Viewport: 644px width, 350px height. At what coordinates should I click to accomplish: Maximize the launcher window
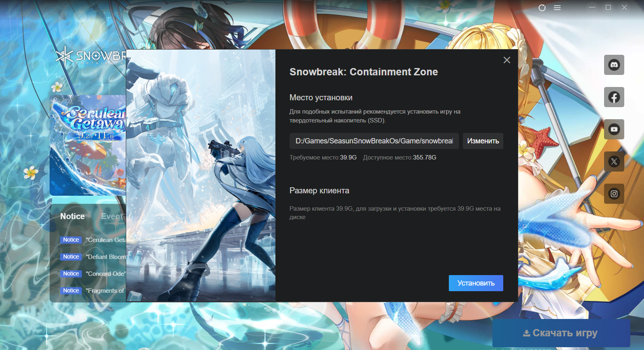coord(608,7)
